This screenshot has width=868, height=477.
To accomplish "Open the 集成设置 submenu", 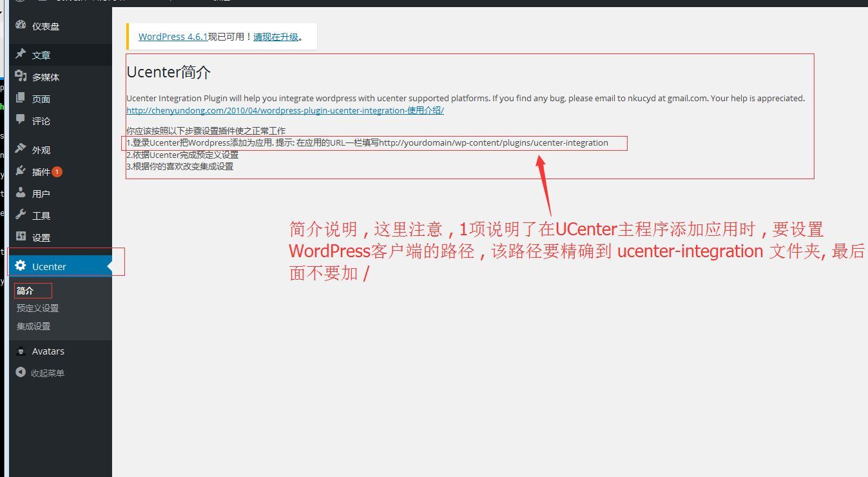I will [x=34, y=326].
